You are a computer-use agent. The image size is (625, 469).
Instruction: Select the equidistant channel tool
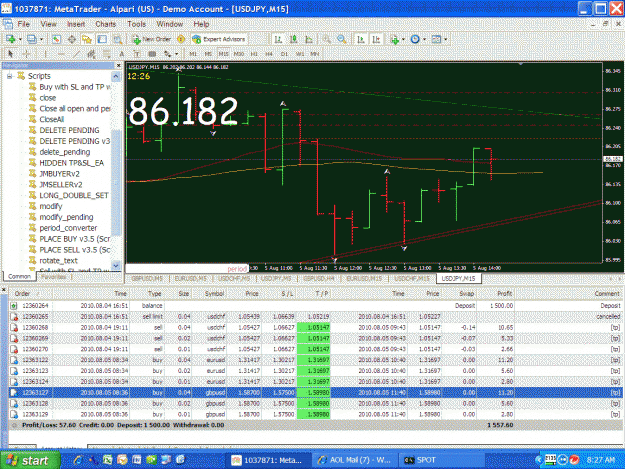point(91,53)
